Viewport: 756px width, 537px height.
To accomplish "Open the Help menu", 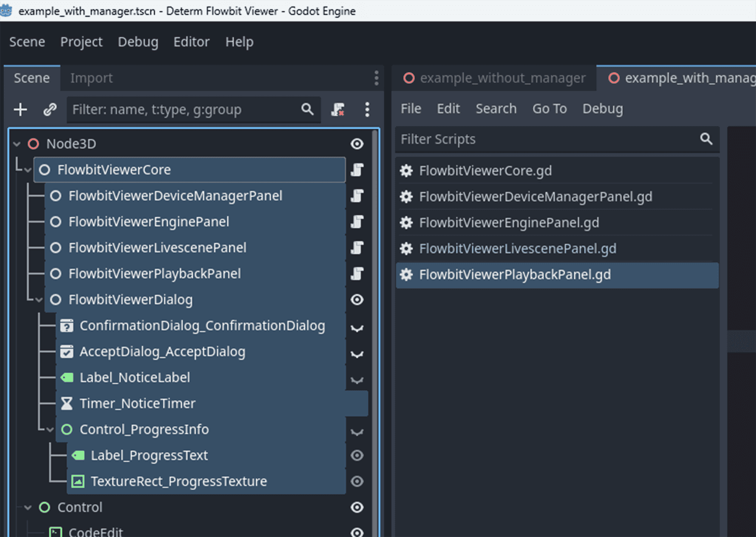I will [x=240, y=42].
